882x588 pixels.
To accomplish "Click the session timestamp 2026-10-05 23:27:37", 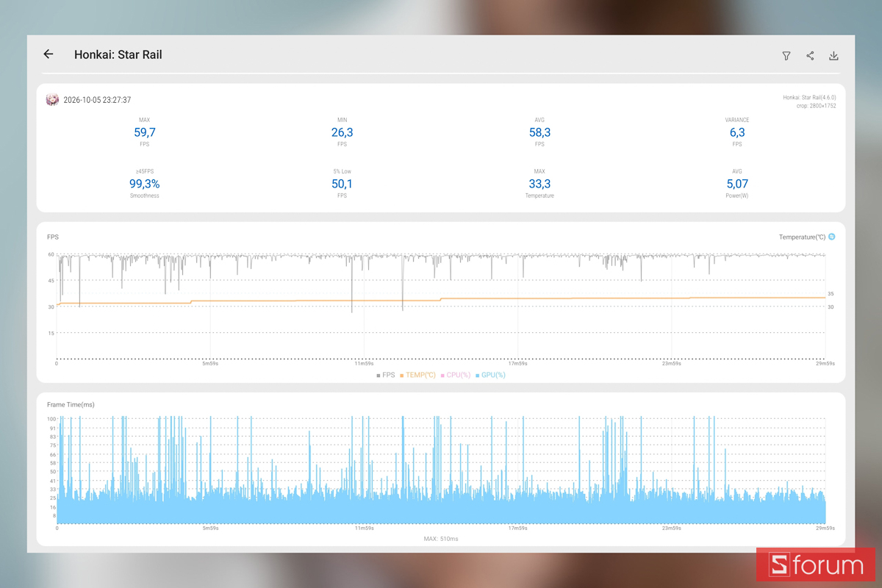I will 97,100.
